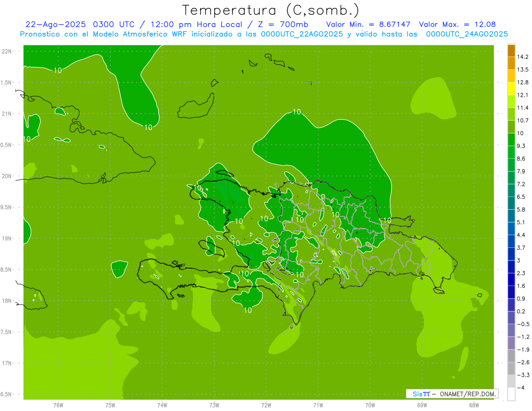
Task: Click the '0000UTC_22AGO2025' initialization time
Action: coord(301,34)
